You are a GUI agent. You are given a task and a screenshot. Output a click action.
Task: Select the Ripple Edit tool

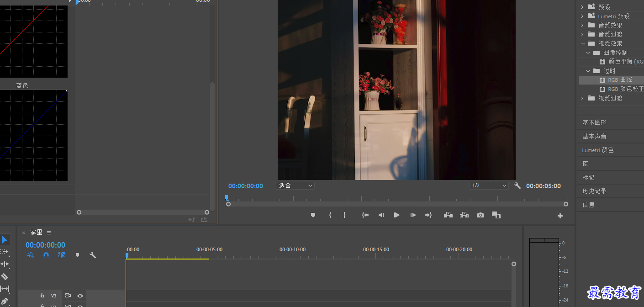point(5,264)
